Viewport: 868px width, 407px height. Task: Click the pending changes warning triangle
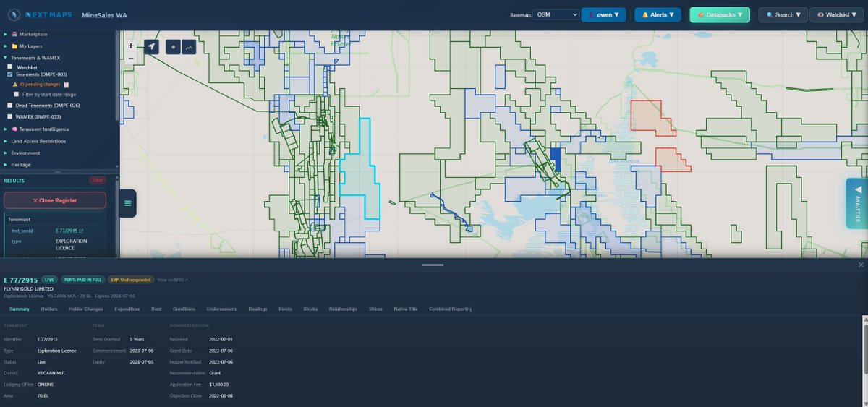pos(14,85)
